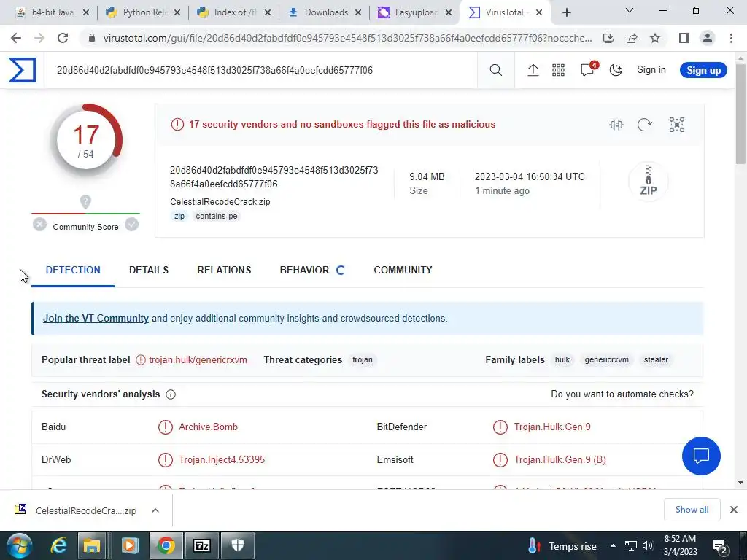Click the browser address bar URL
The width and height of the screenshot is (747, 560).
[x=347, y=38]
